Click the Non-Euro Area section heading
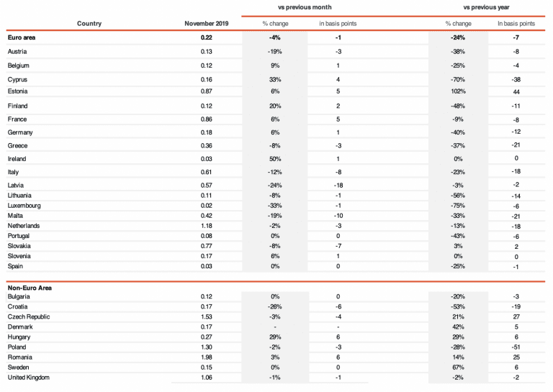553x392 pixels. (x=30, y=288)
